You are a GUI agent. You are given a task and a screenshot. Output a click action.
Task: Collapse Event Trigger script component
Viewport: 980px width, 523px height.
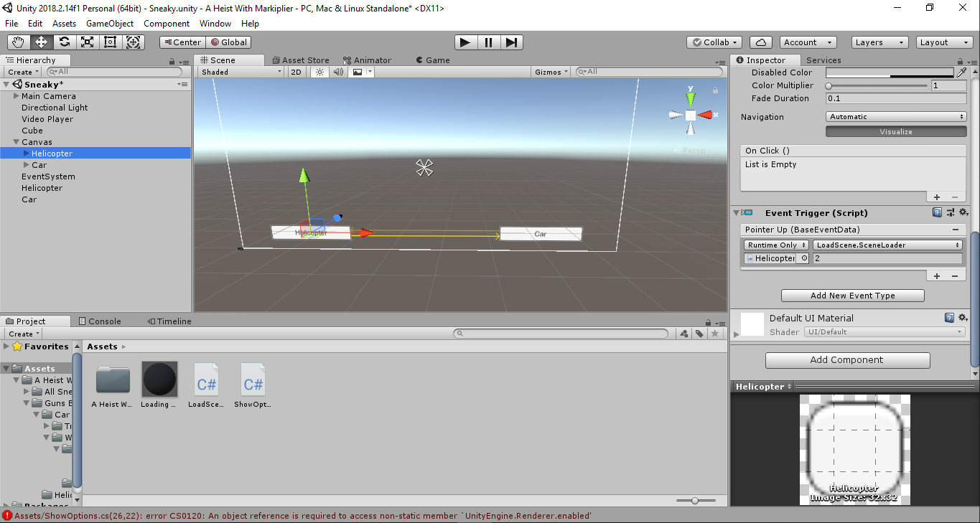(736, 213)
